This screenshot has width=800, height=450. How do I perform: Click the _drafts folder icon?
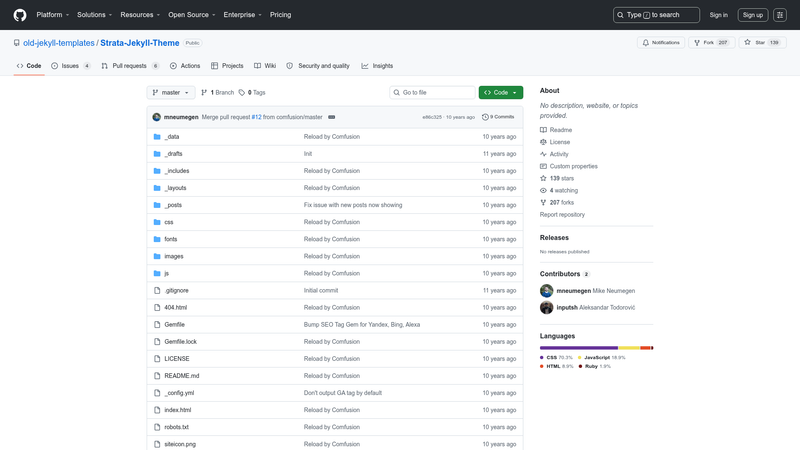tap(157, 154)
